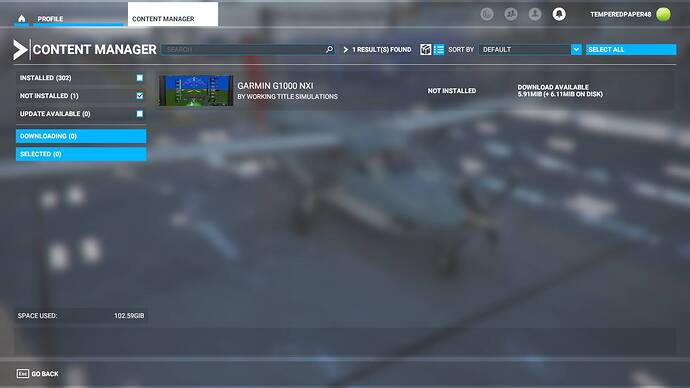Open the Sort By dropdown arrow
The width and height of the screenshot is (690, 388).
tap(576, 49)
